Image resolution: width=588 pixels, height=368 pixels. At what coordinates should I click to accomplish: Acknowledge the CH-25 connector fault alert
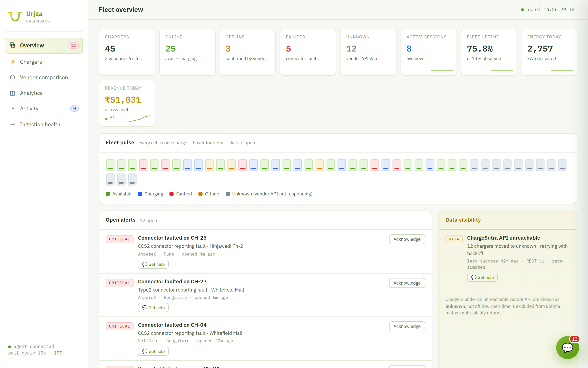coord(407,239)
